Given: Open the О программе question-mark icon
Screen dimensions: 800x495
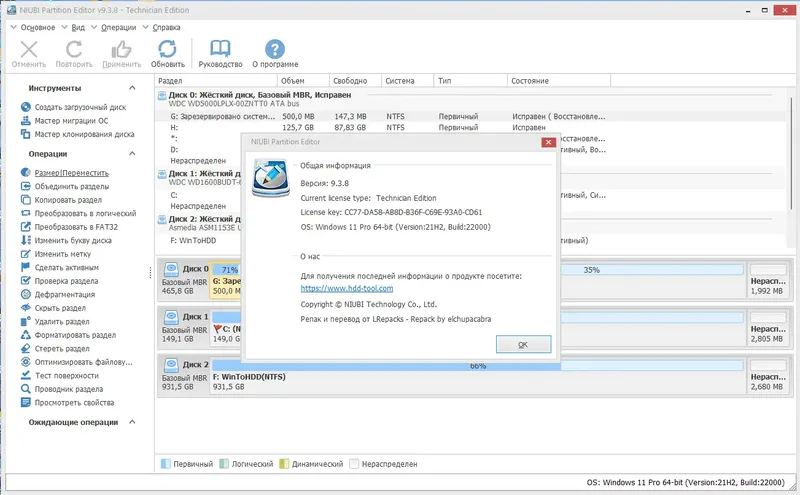Looking at the screenshot, I should (275, 50).
